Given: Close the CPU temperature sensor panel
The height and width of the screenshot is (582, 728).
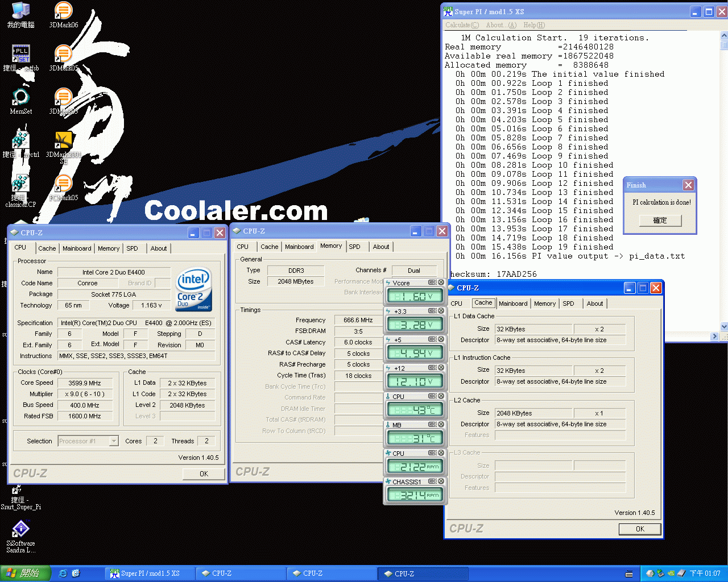Looking at the screenshot, I should point(441,396).
